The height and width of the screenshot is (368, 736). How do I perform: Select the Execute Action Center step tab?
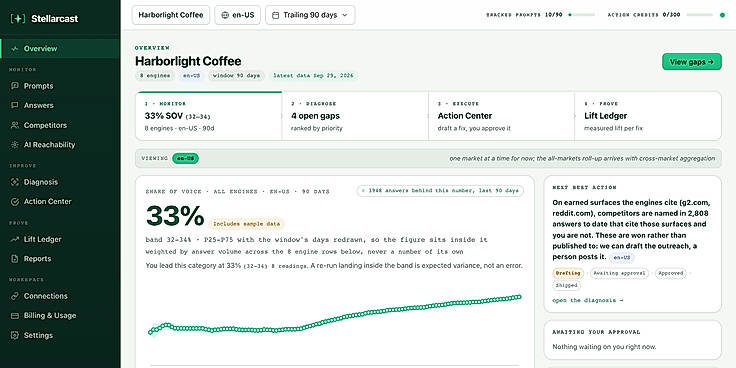[x=502, y=116]
